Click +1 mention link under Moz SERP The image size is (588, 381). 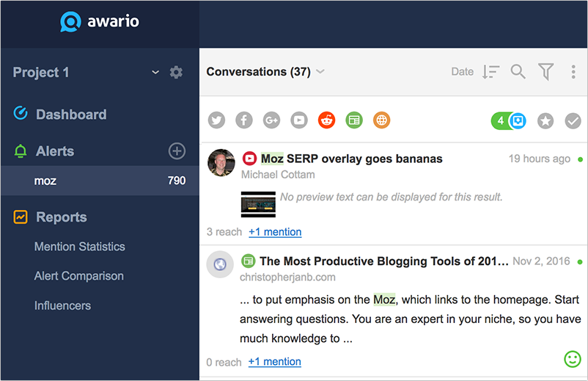pos(275,232)
